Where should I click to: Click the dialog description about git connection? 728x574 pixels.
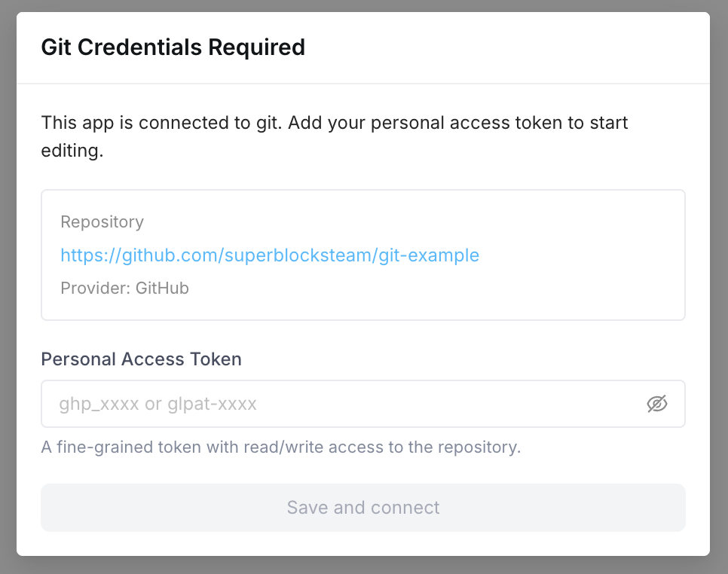(334, 136)
